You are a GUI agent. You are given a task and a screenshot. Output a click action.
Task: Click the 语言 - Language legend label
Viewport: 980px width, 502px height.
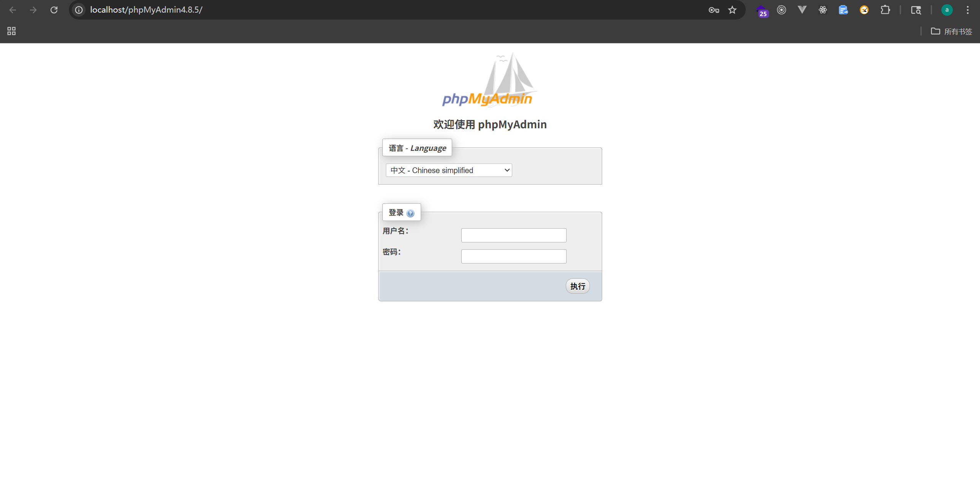point(417,148)
